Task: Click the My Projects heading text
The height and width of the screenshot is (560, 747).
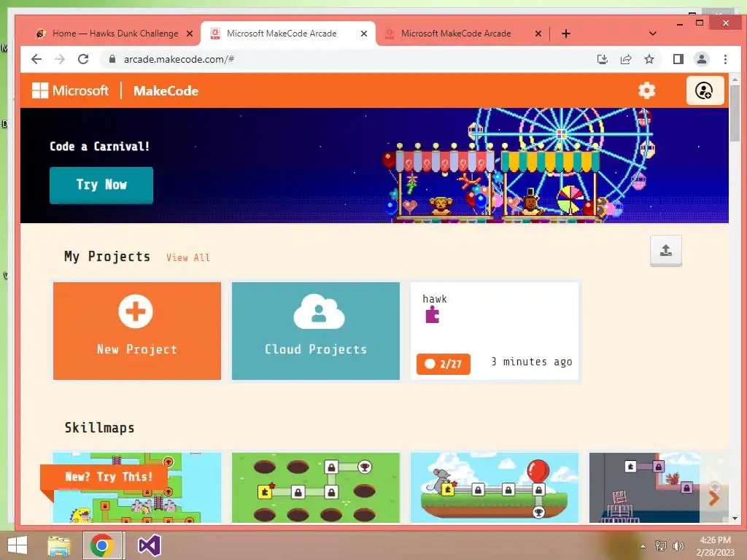Action: tap(107, 257)
